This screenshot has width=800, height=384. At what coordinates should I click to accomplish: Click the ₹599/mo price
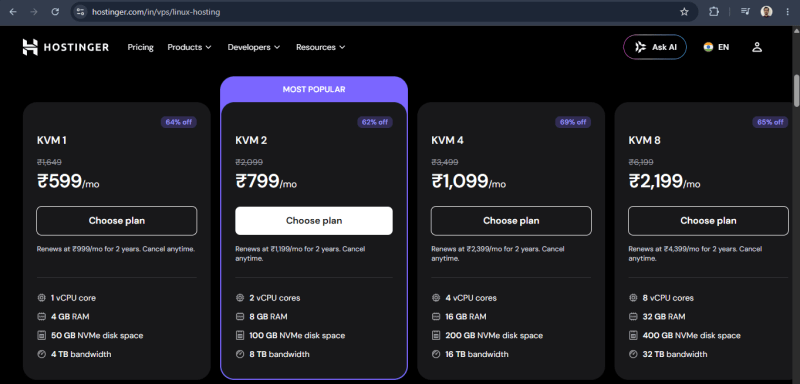pos(68,181)
